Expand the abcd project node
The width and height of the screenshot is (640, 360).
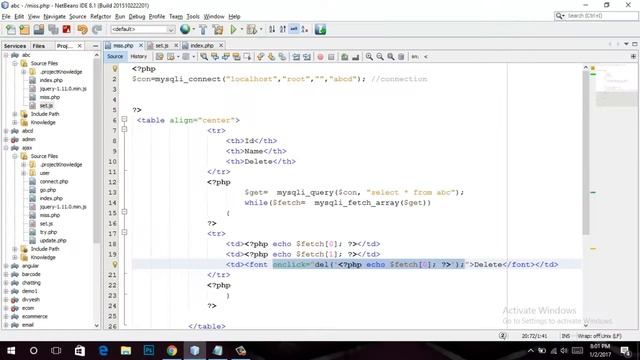point(6,131)
